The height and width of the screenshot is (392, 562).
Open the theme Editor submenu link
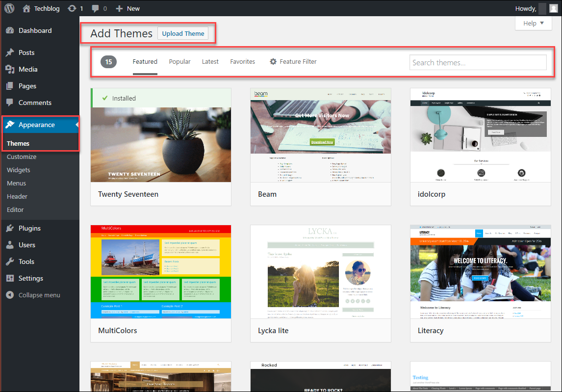coord(15,210)
